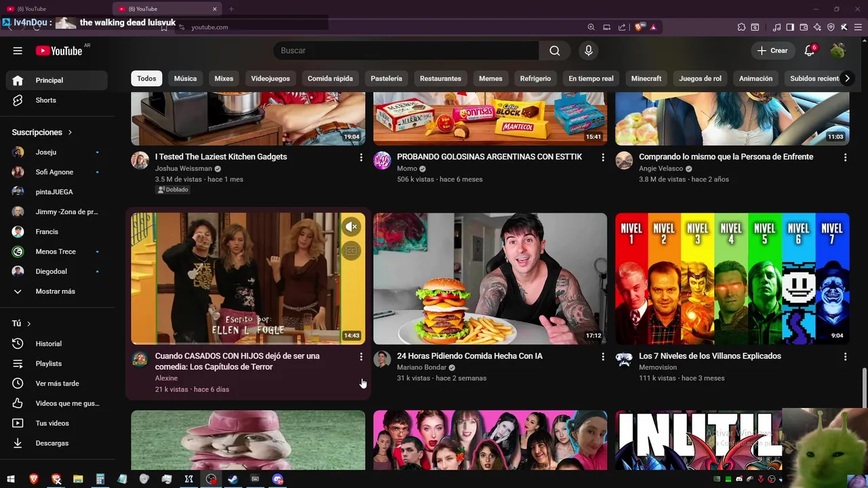
Task: Open the Memovision channel link
Action: point(658,367)
